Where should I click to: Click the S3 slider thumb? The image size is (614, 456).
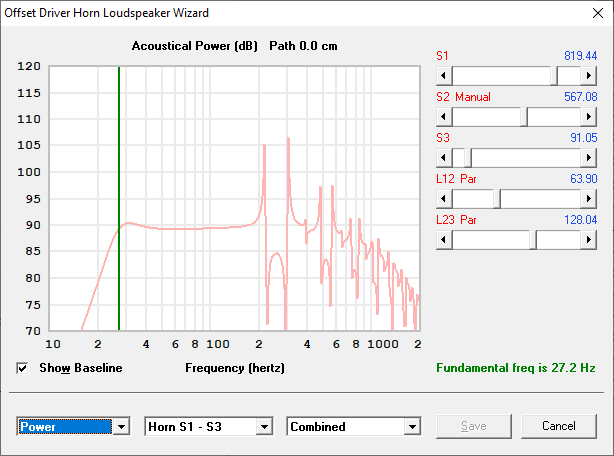pos(468,158)
